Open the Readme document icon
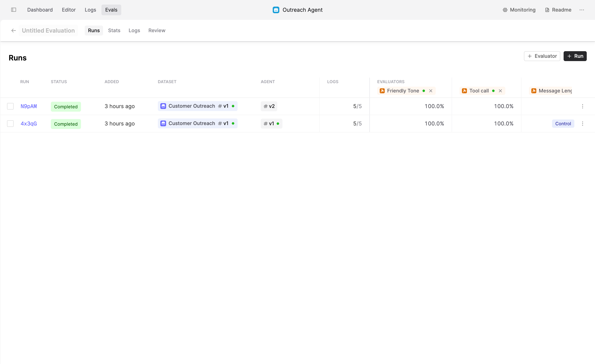 coord(547,10)
